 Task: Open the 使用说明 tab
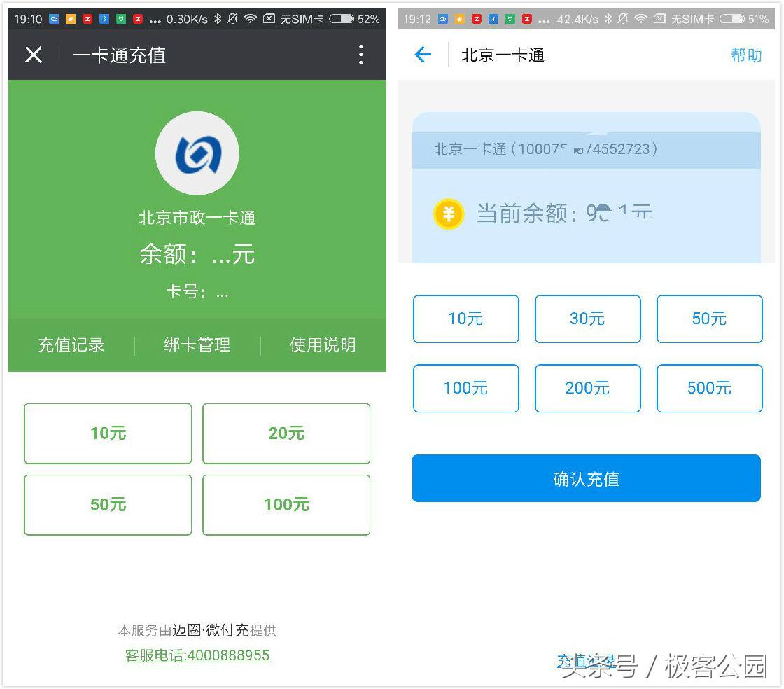tap(323, 344)
